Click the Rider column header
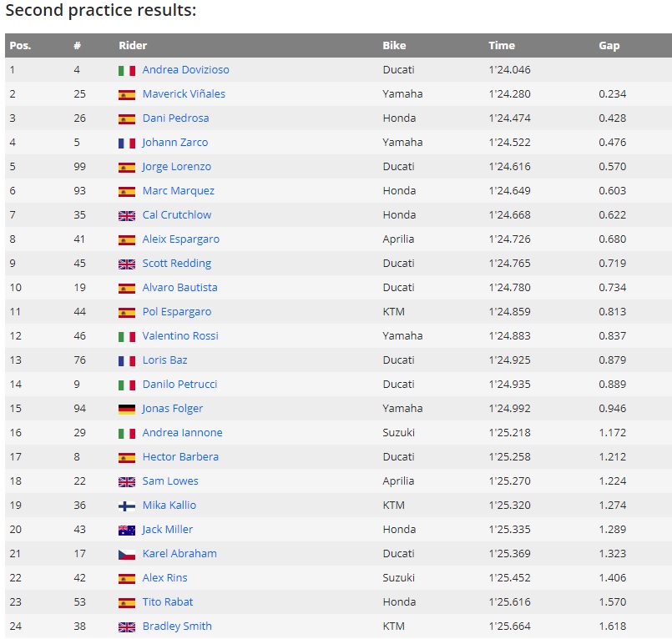The height and width of the screenshot is (639, 672). click(133, 46)
